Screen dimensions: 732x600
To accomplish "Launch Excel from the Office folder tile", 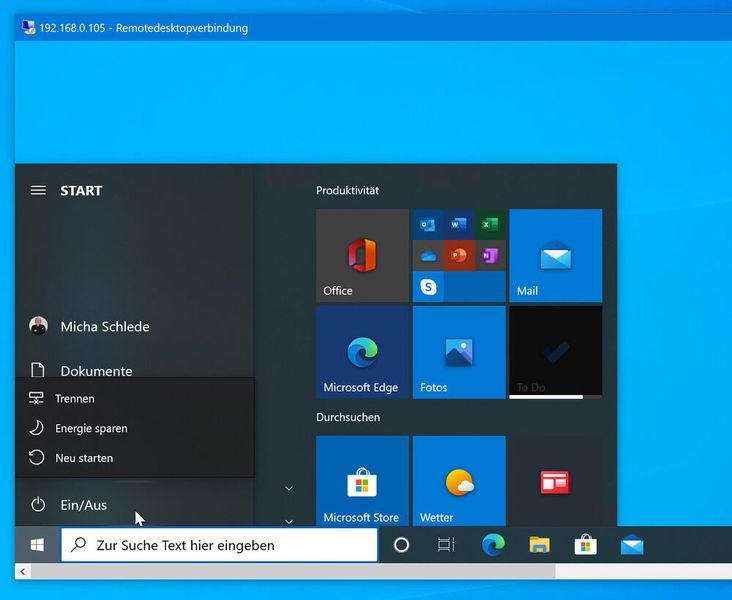I will point(490,225).
